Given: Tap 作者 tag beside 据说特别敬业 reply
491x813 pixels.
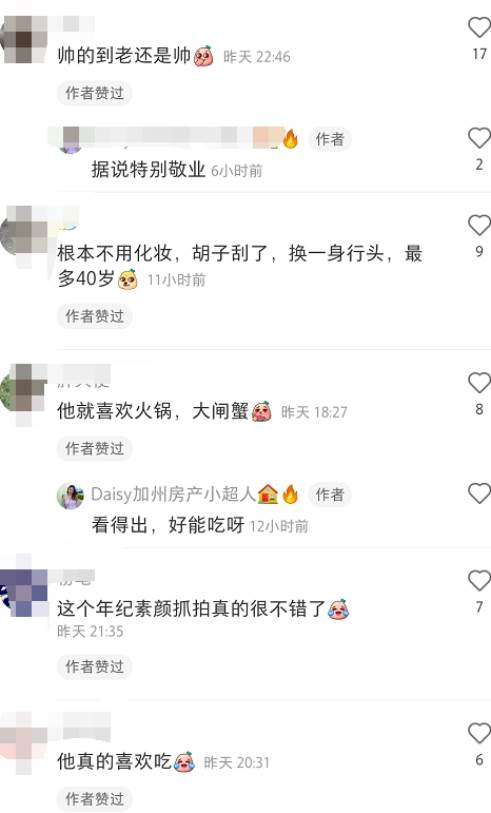Looking at the screenshot, I should coord(330,139).
